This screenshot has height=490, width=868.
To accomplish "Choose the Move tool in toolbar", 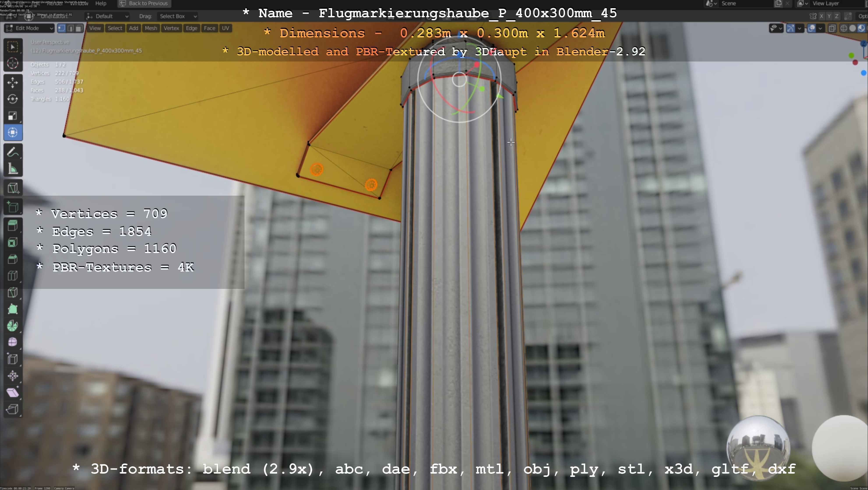I will tap(13, 83).
